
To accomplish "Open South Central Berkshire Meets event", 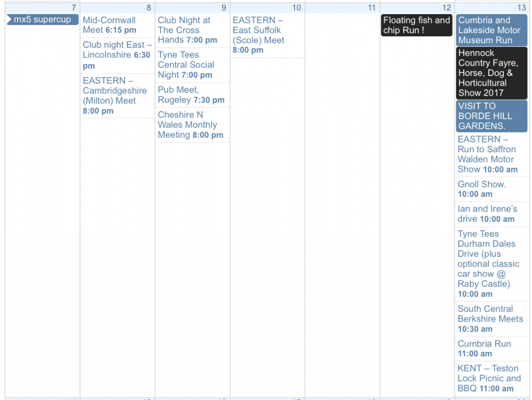I will coord(490,318).
